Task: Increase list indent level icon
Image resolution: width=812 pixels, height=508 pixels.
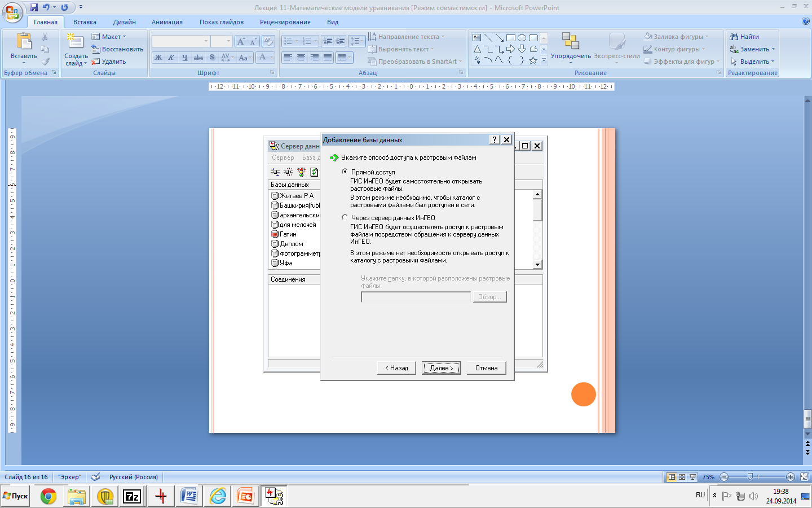Action: tap(340, 41)
